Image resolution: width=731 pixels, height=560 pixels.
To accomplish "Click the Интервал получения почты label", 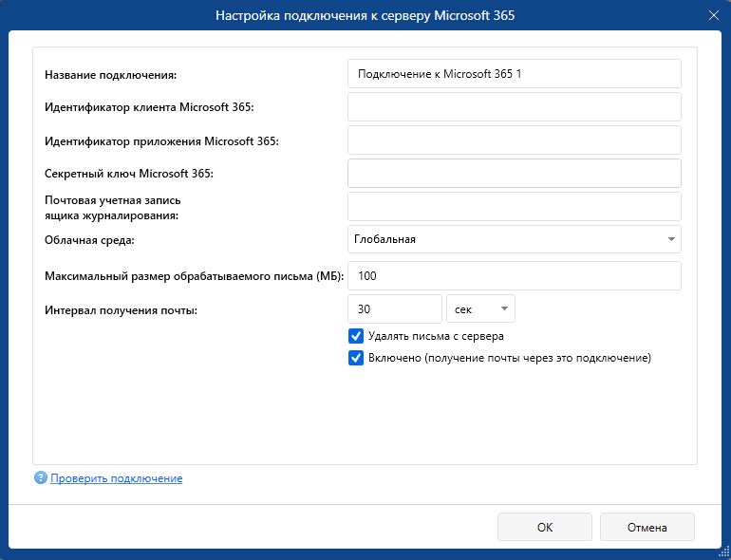I will (121, 310).
